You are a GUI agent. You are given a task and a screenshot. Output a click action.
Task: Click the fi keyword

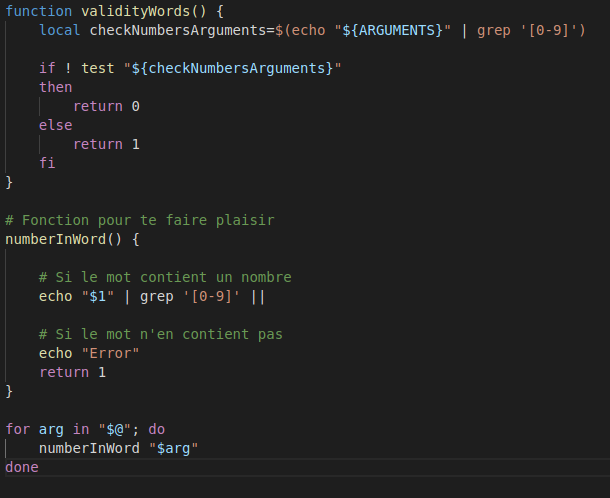(47, 163)
